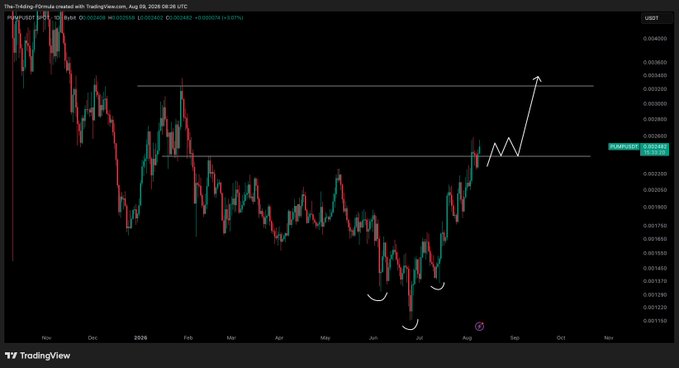The width and height of the screenshot is (679, 368).
Task: Click the Jun label on time axis
Action: (373, 338)
